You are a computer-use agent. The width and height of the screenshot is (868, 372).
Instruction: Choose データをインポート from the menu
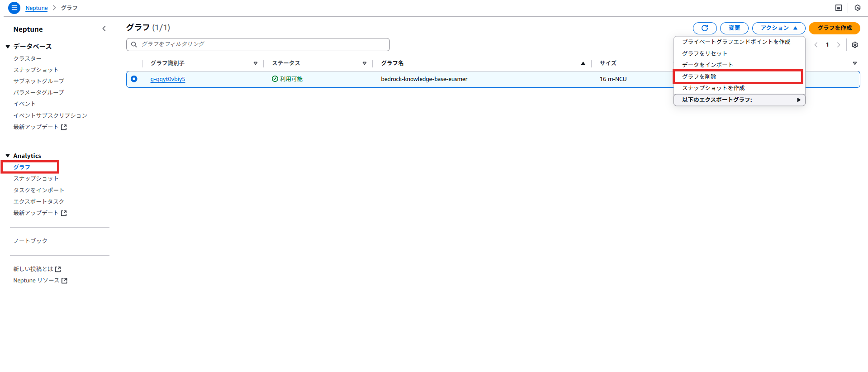click(x=707, y=65)
